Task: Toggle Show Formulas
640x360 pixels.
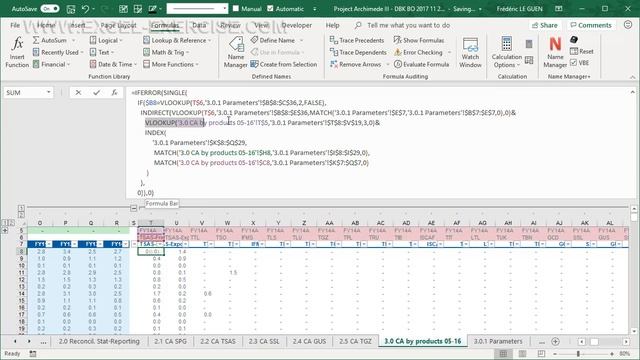Action: 419,40
